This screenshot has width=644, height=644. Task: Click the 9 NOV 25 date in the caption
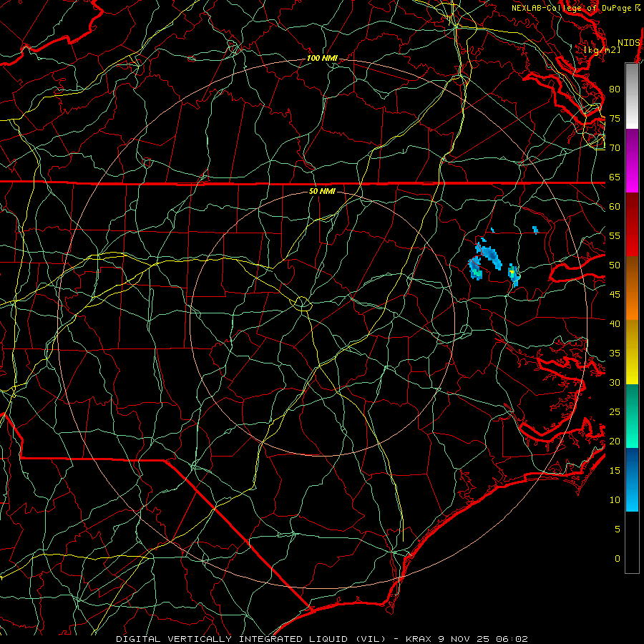point(464,639)
